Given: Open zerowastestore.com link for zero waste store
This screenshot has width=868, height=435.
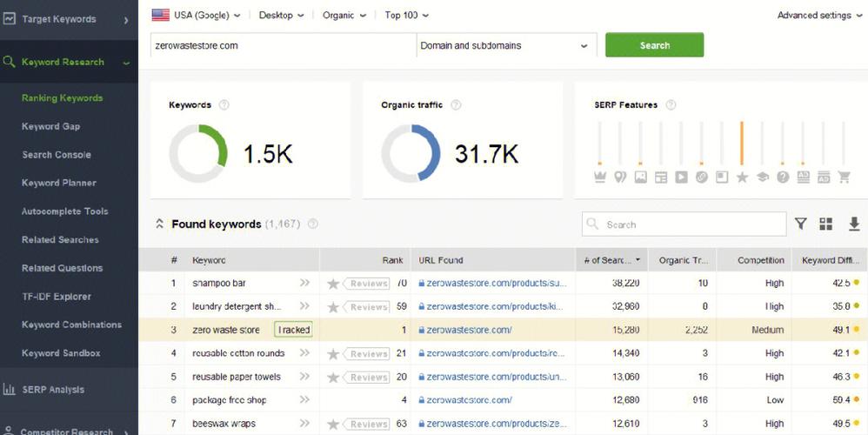Looking at the screenshot, I should (469, 330).
